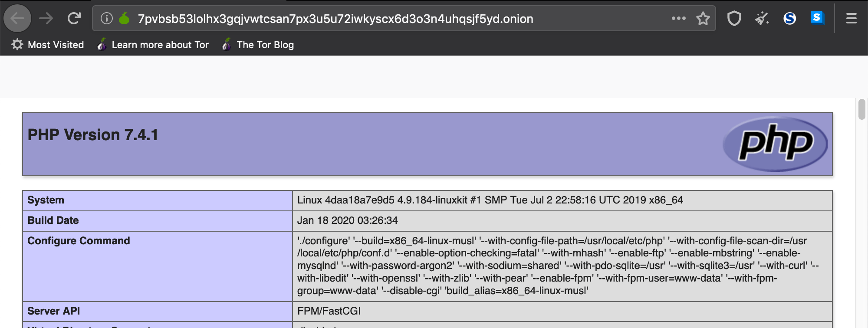Bookmark this page with the star
The image size is (868, 328).
(703, 19)
